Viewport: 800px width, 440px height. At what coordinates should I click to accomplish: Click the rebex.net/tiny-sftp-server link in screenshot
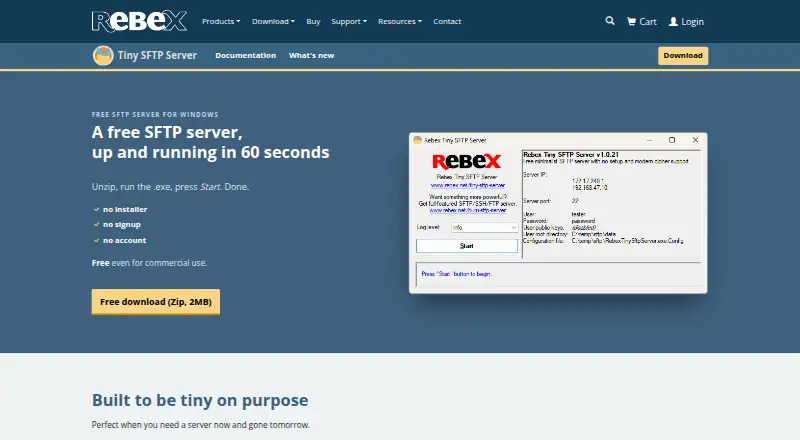(468, 185)
